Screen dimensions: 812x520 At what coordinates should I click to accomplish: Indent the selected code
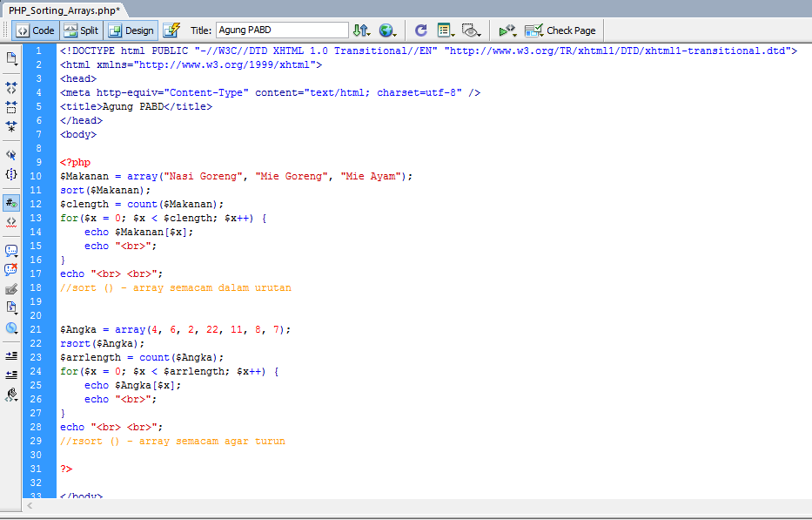pos(11,355)
